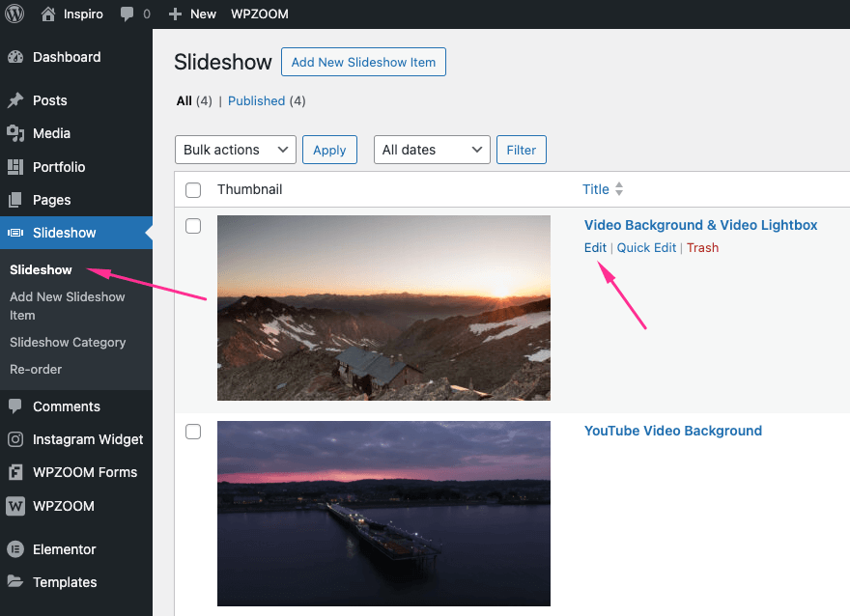The image size is (850, 616).
Task: Sort by the Title column header
Action: pos(596,189)
